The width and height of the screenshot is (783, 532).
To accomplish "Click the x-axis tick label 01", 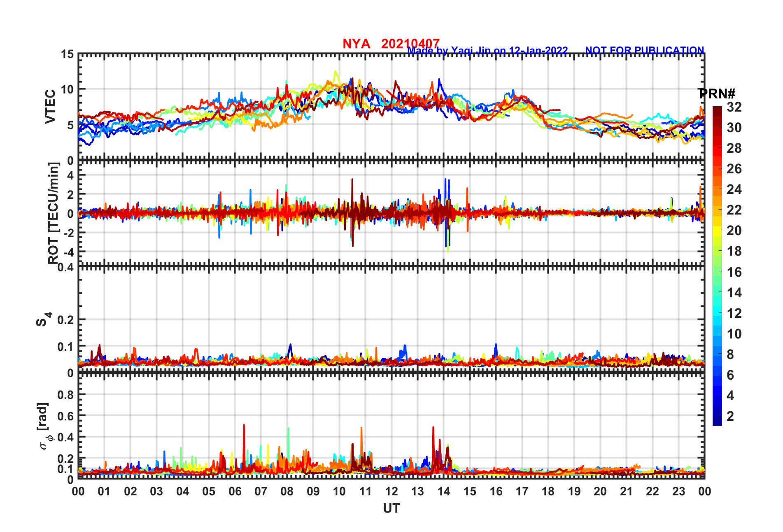I will point(104,492).
